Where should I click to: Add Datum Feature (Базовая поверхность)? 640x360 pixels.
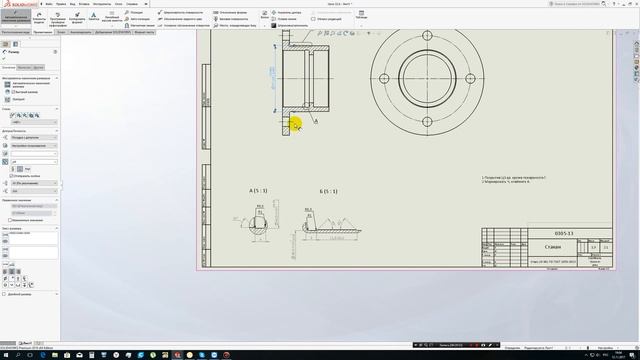[x=231, y=19]
